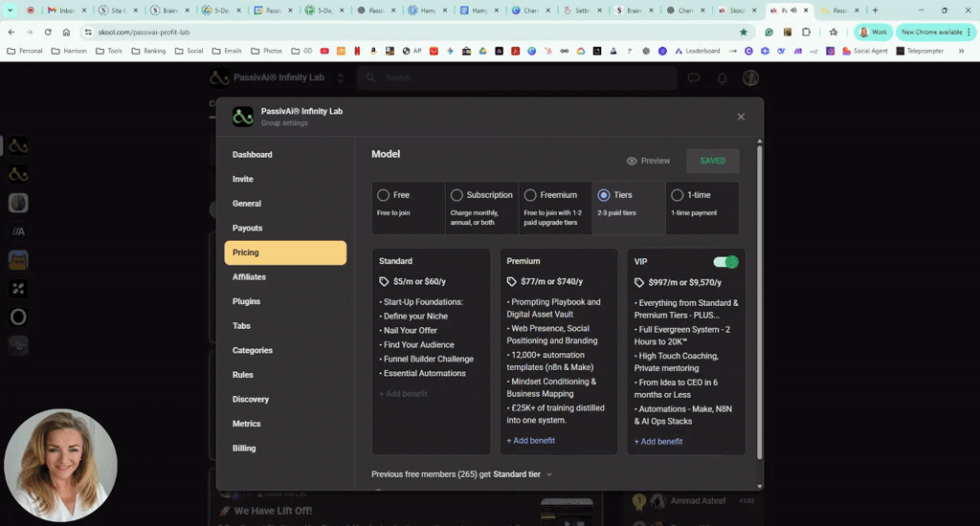980x526 pixels.
Task: Click the Skool search field
Action: click(518, 78)
